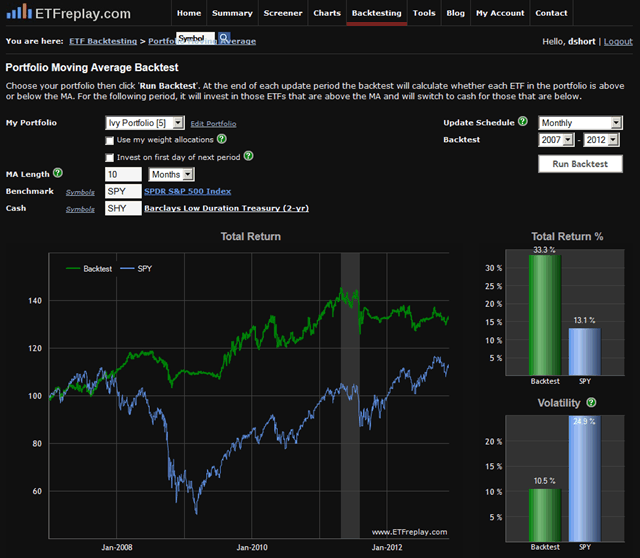Screen dimensions: 640x558
Task: Click the '33.3 %' return value label
Action: click(x=544, y=250)
